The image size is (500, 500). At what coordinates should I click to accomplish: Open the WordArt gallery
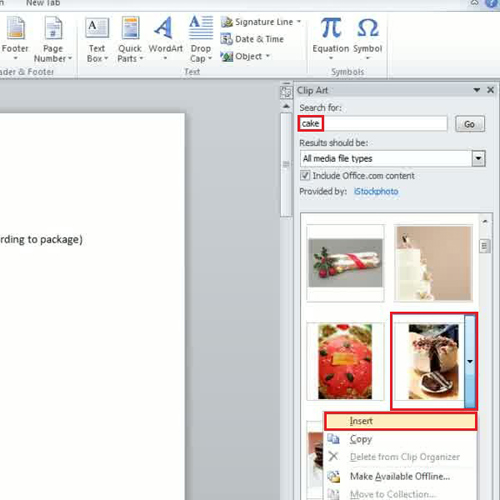tap(165, 38)
